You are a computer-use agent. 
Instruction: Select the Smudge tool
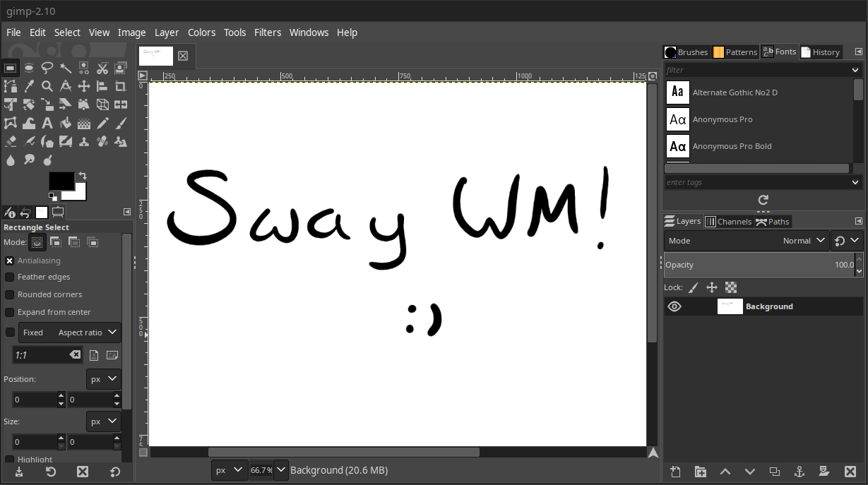coord(29,160)
